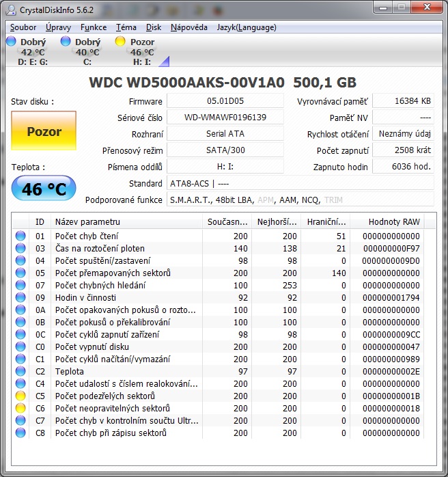Click status icon for Počet vypnutí disku
This screenshot has width=448, height=477.
click(x=20, y=346)
